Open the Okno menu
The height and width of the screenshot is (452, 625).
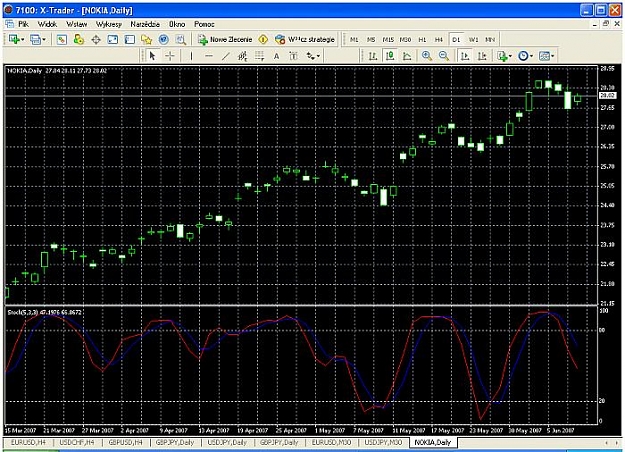click(x=177, y=24)
